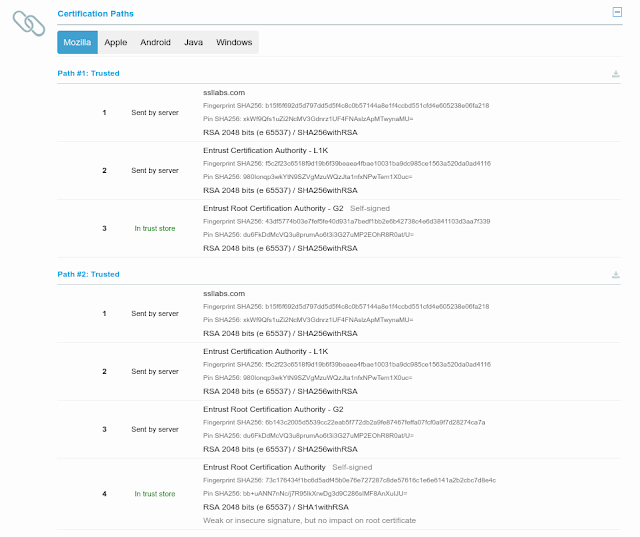Click the Path #1: Trusted heading
Screen dimensions: 640x537
click(x=89, y=73)
